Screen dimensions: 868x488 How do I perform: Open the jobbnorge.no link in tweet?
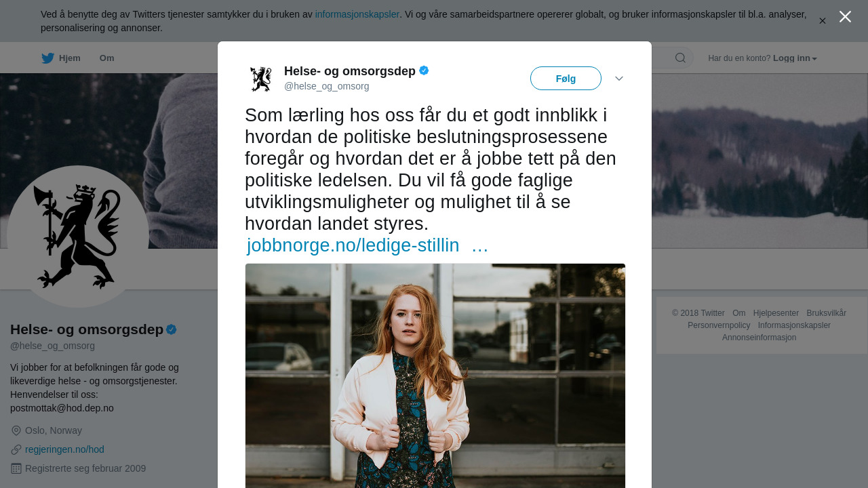(x=353, y=245)
